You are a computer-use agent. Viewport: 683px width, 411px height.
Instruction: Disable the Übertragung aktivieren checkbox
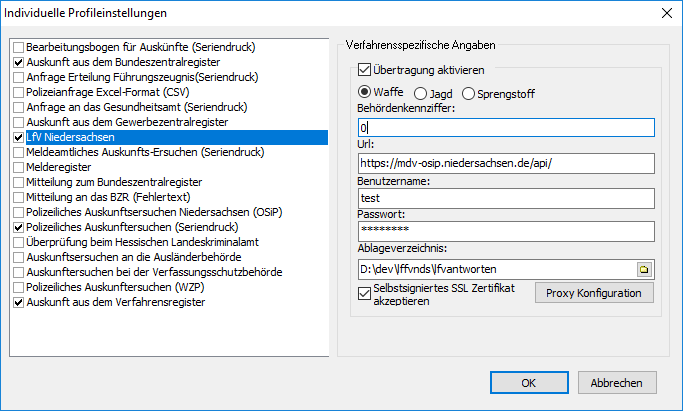click(364, 71)
